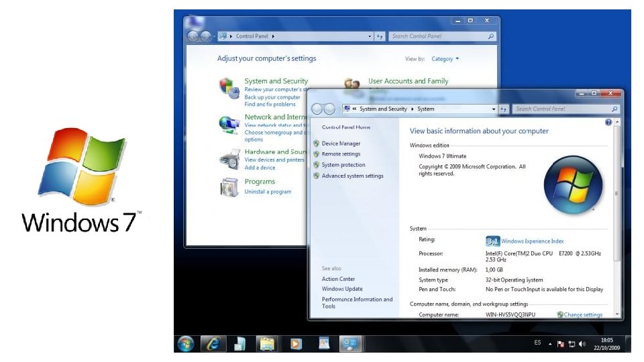Open the volume speaker tray icon
Image resolution: width=644 pixels, height=362 pixels.
pyautogui.click(x=582, y=345)
